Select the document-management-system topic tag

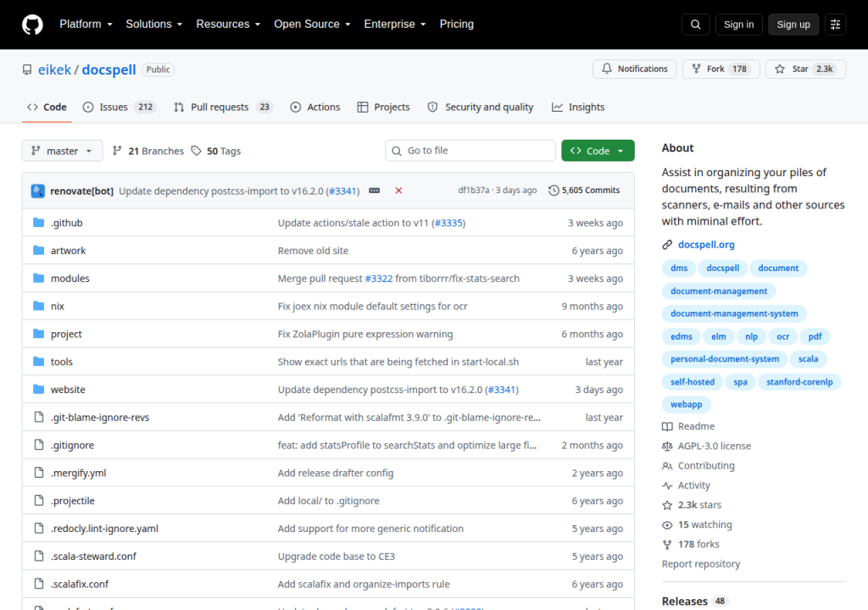pyautogui.click(x=734, y=313)
